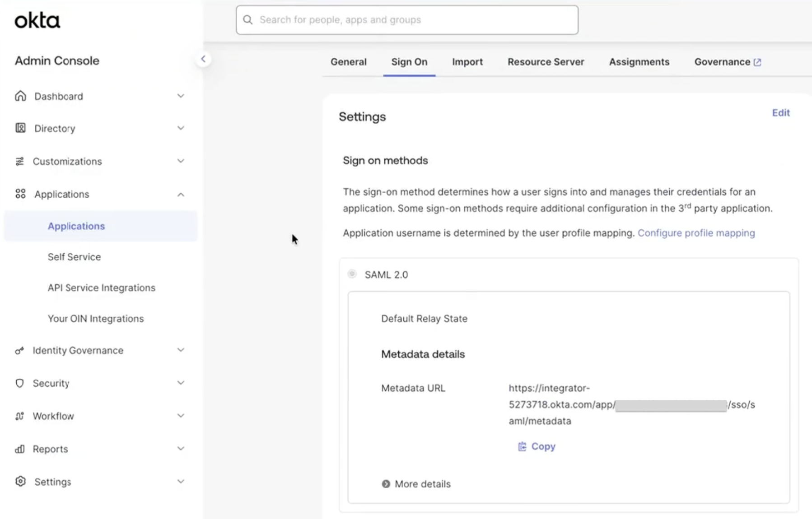
Task: Collapse the sidebar with the arrow button
Action: click(203, 59)
